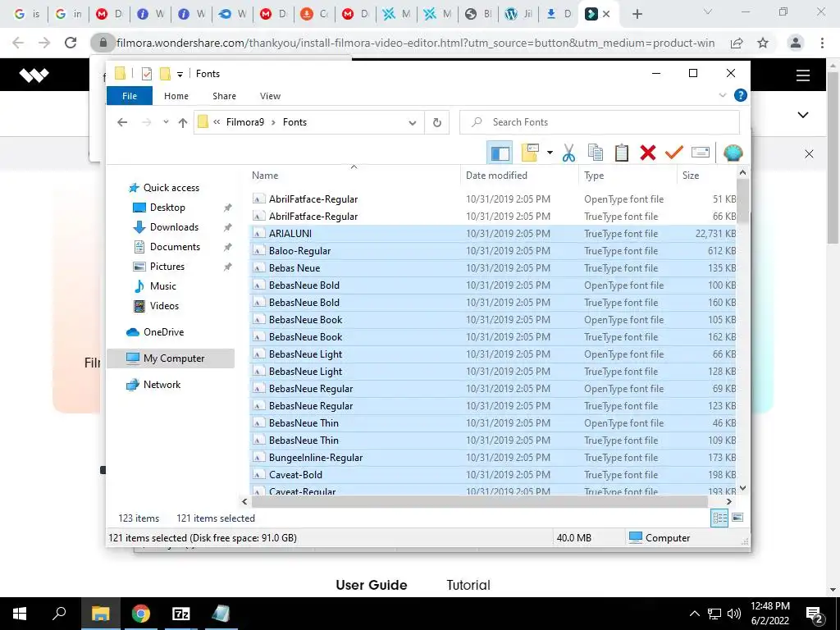Click the teal shell toolbar icon

point(733,153)
